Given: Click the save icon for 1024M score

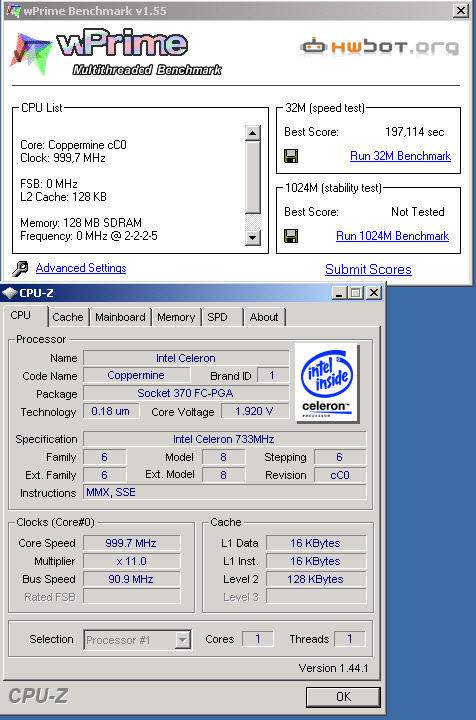Looking at the screenshot, I should 291,236.
